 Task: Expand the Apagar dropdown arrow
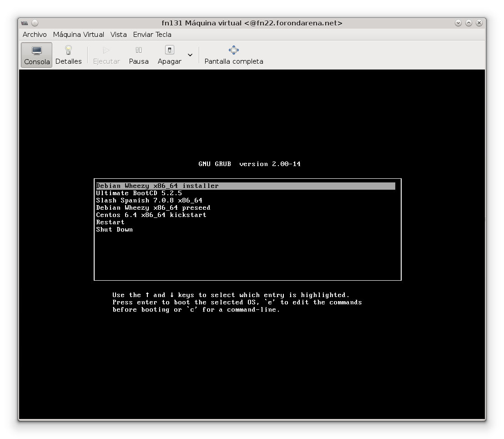190,55
